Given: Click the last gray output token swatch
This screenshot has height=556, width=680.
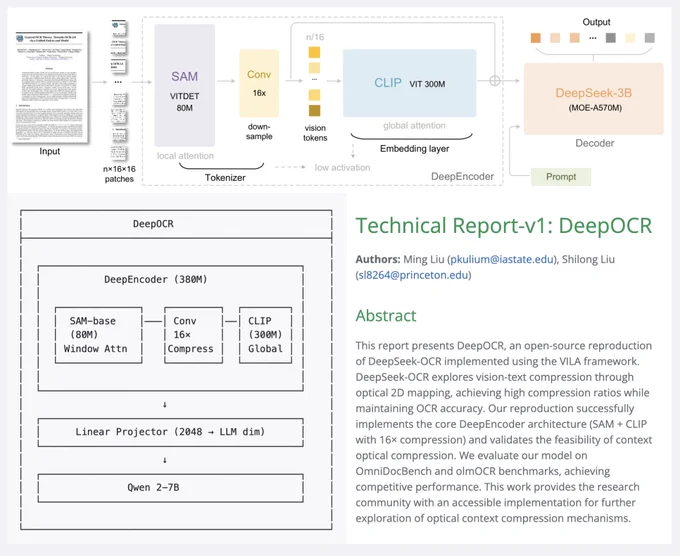Looking at the screenshot, I should (650, 38).
